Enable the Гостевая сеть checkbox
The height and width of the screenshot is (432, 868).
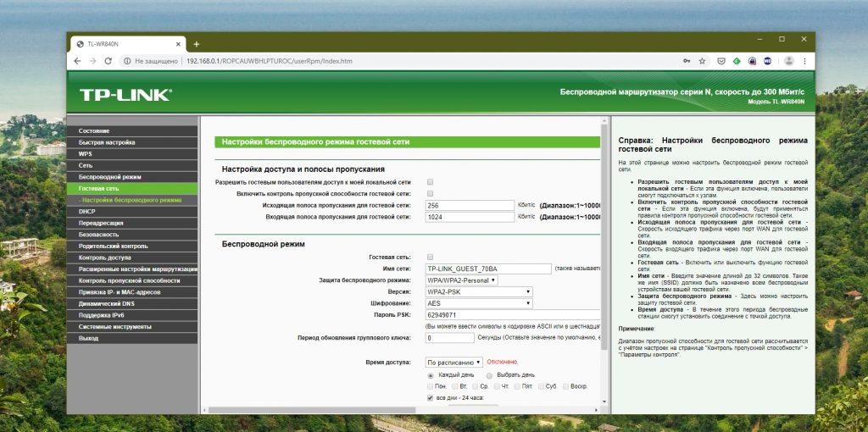(x=430, y=257)
